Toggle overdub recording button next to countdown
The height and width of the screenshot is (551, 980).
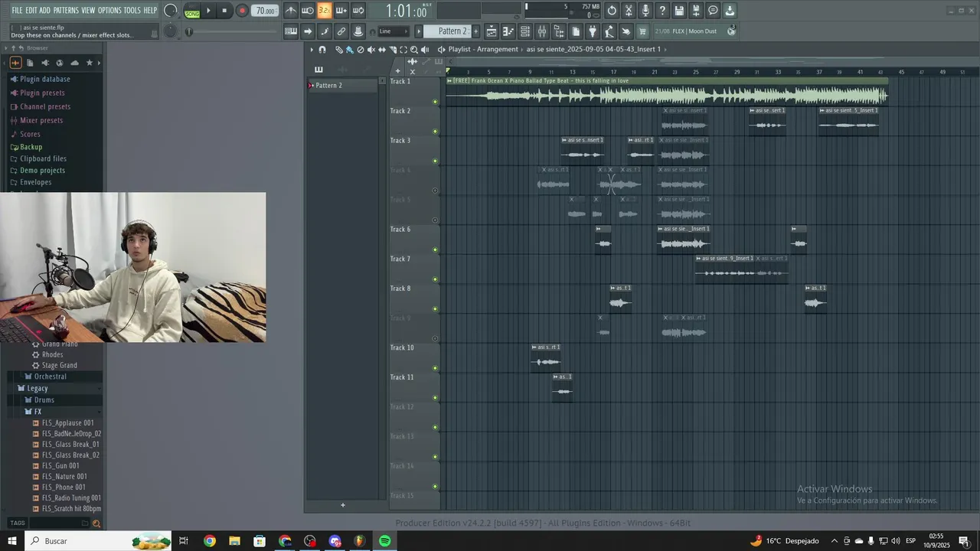coord(341,11)
